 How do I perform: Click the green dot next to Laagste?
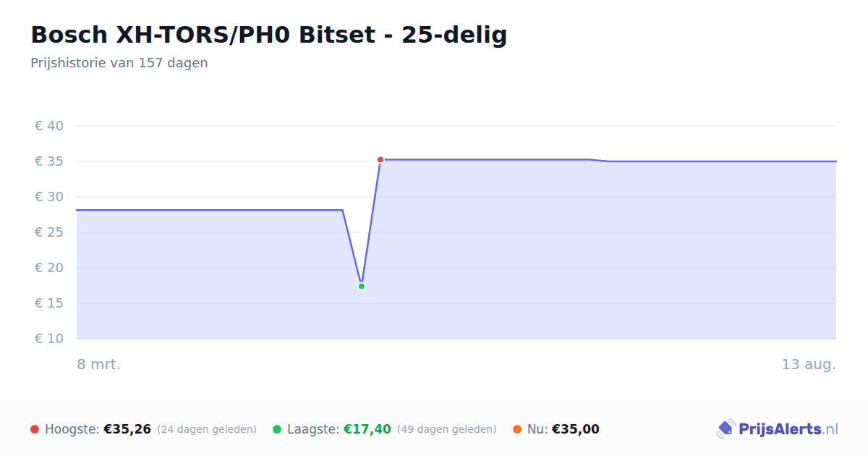tap(277, 429)
